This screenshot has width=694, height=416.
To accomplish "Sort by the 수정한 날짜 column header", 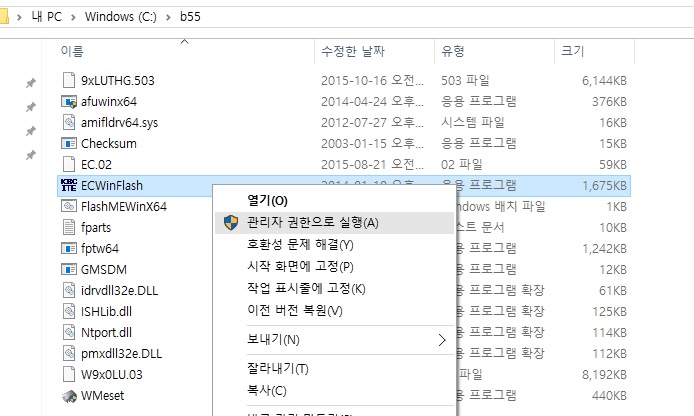I will tap(353, 51).
